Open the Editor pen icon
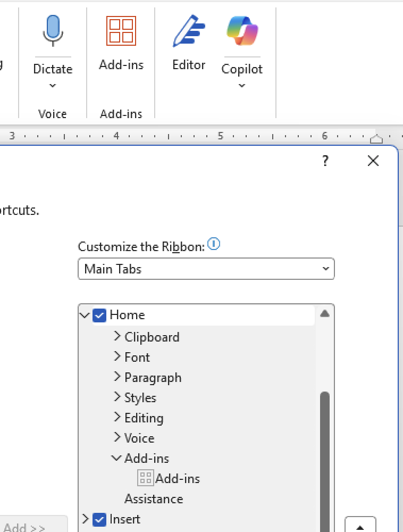Screen dimensions: 403x532 click(189, 30)
